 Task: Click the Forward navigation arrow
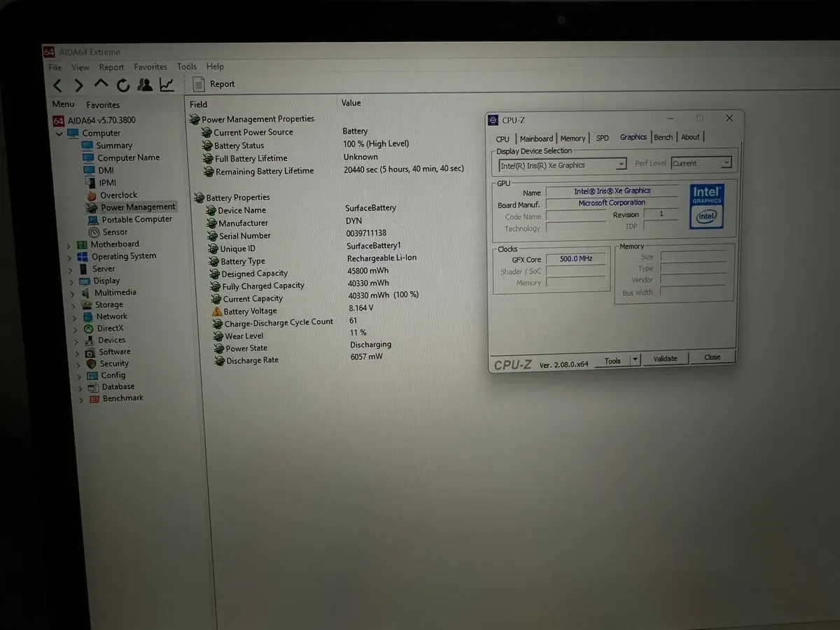[x=79, y=85]
